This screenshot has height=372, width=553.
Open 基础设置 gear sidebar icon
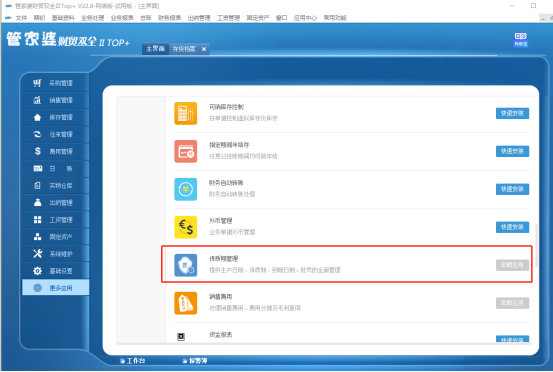tap(37, 271)
